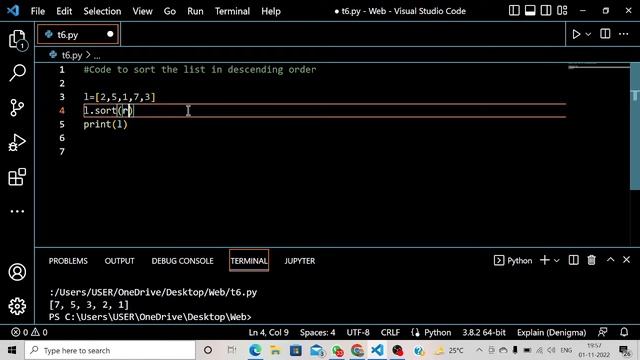Screen dimensions: 640x360
Task: Open the View menu
Action: tap(142, 11)
